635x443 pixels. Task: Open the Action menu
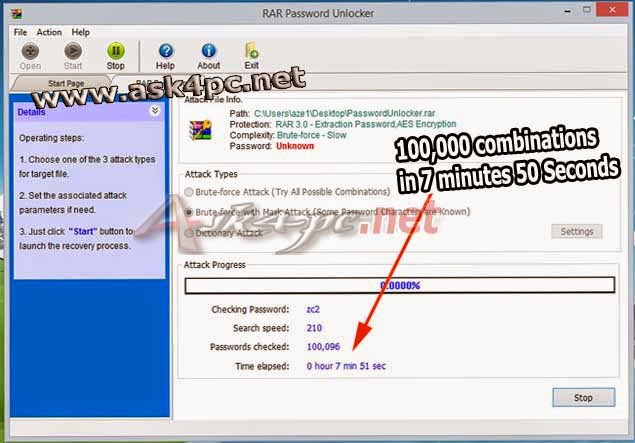(x=49, y=32)
